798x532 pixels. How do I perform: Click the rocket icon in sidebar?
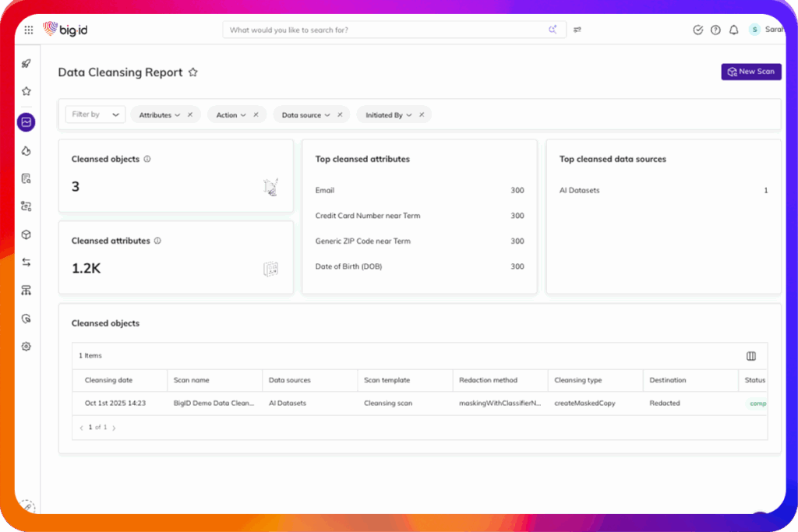[26, 64]
